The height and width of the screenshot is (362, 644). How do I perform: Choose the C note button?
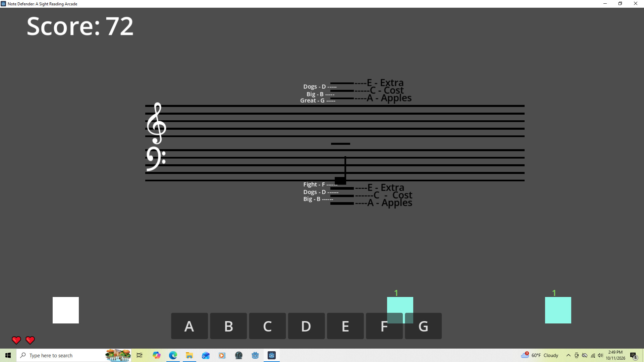click(267, 326)
